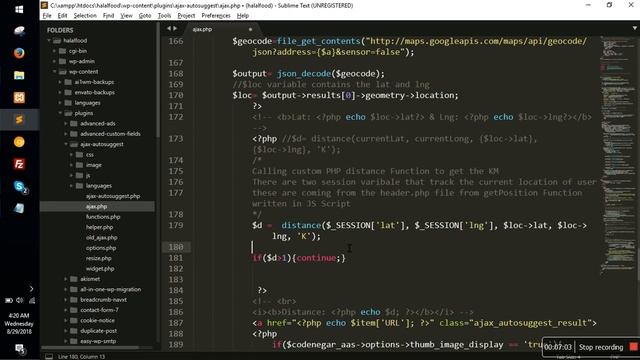
Task: Open FileZilla from the taskbar
Action: tap(19, 164)
